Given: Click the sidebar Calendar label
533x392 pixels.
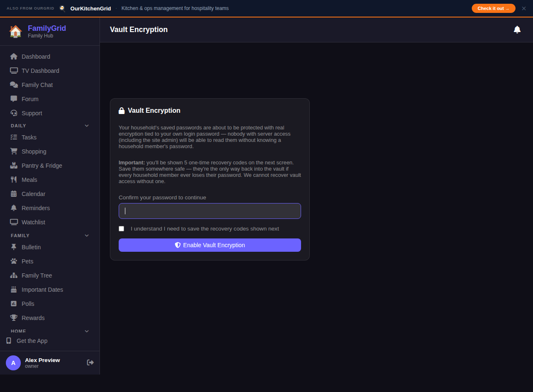Looking at the screenshot, I should point(33,194).
